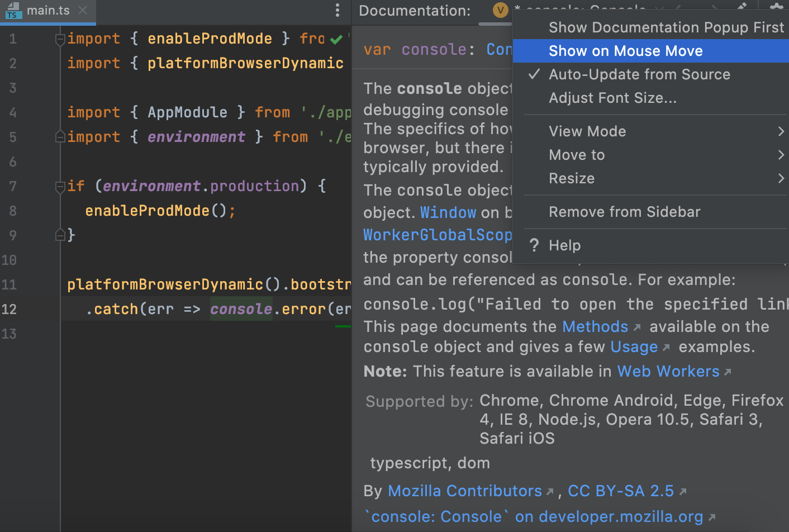
Task: Click the external link arrow after CC BY-SA 2.5
Action: coord(683,492)
